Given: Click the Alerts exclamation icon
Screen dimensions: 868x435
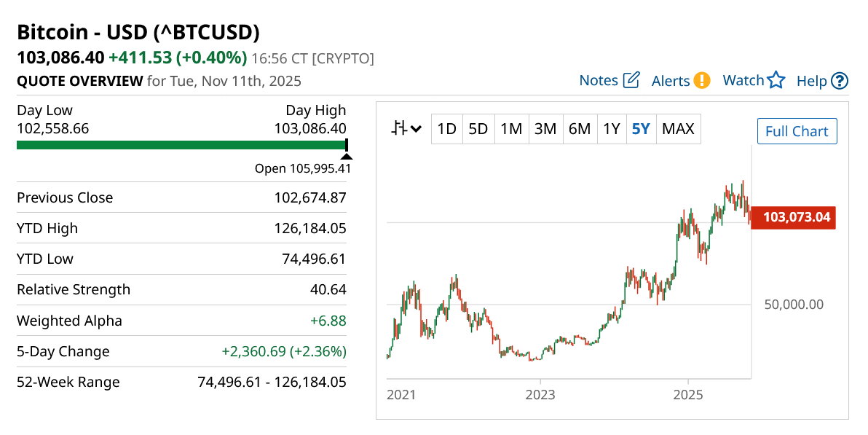Looking at the screenshot, I should point(701,80).
